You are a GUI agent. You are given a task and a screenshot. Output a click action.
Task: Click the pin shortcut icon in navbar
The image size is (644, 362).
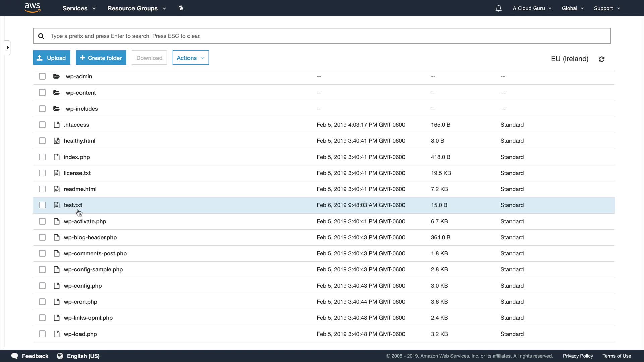[x=181, y=8]
